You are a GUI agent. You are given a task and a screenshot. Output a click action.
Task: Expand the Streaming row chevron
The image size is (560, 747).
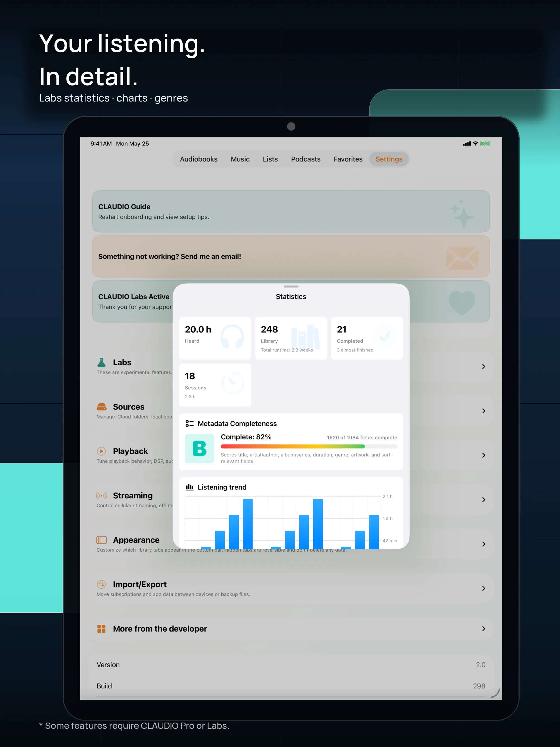[x=484, y=499]
